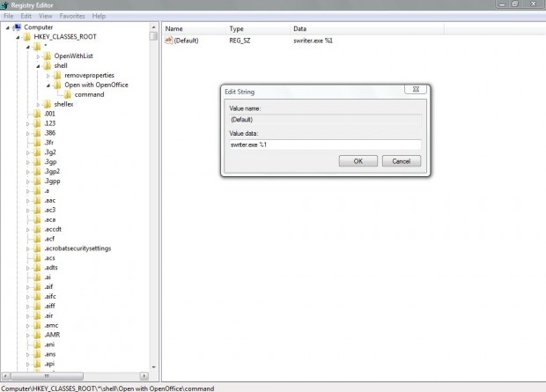Open the Favorites menu
546x392 pixels.
(x=72, y=16)
